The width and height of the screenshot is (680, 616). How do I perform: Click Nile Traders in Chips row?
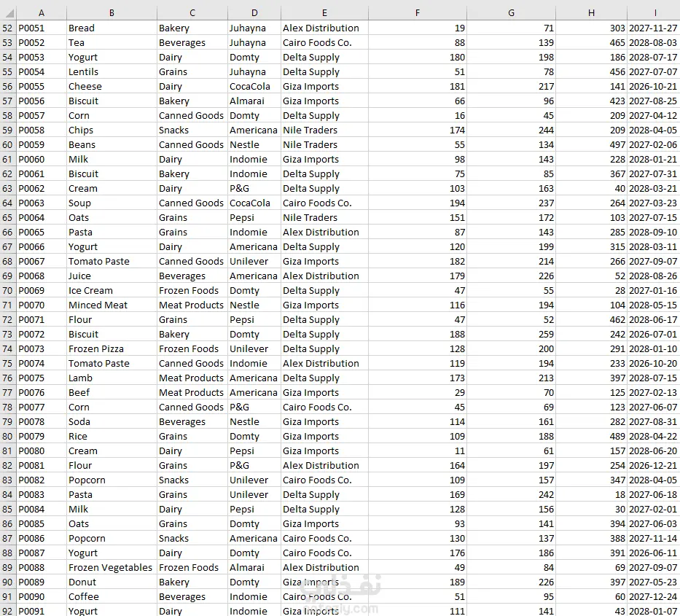pyautogui.click(x=324, y=130)
